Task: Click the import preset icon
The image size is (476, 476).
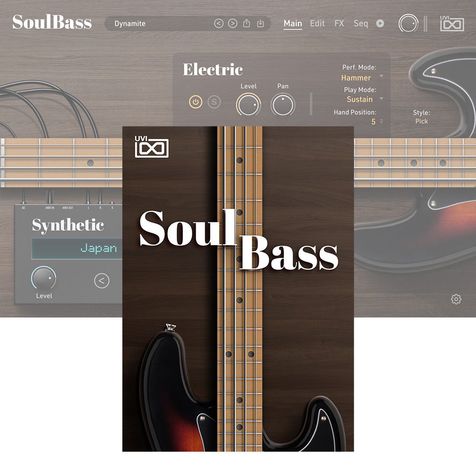Action: click(x=260, y=23)
